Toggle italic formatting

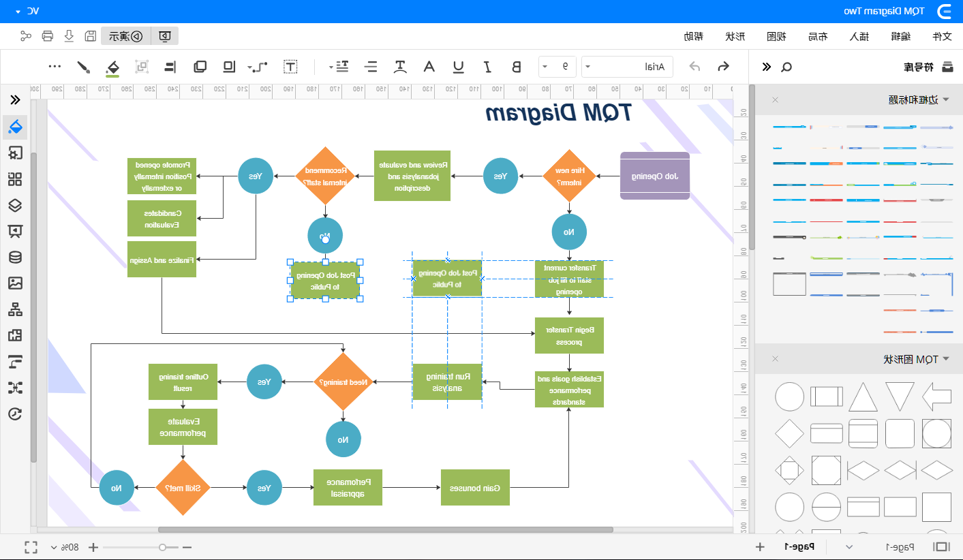click(x=487, y=67)
